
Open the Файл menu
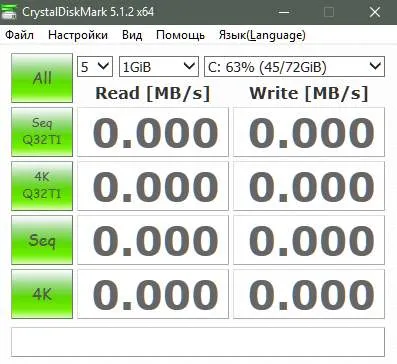[19, 35]
